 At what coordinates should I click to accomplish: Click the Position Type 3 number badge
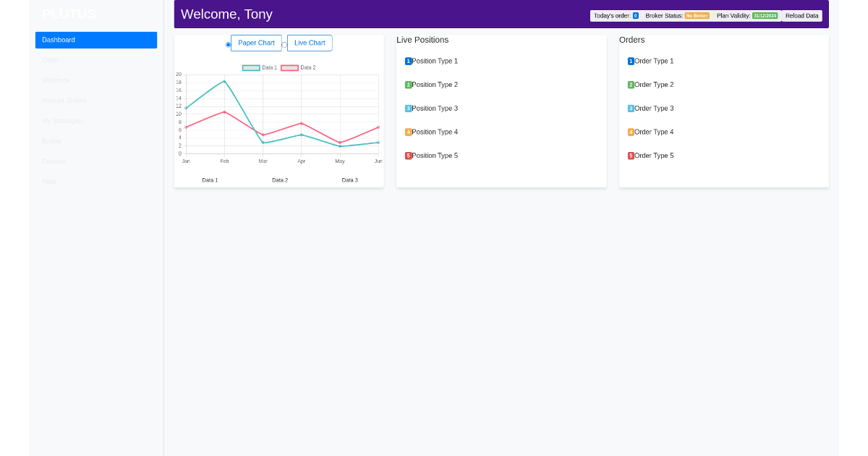409,108
